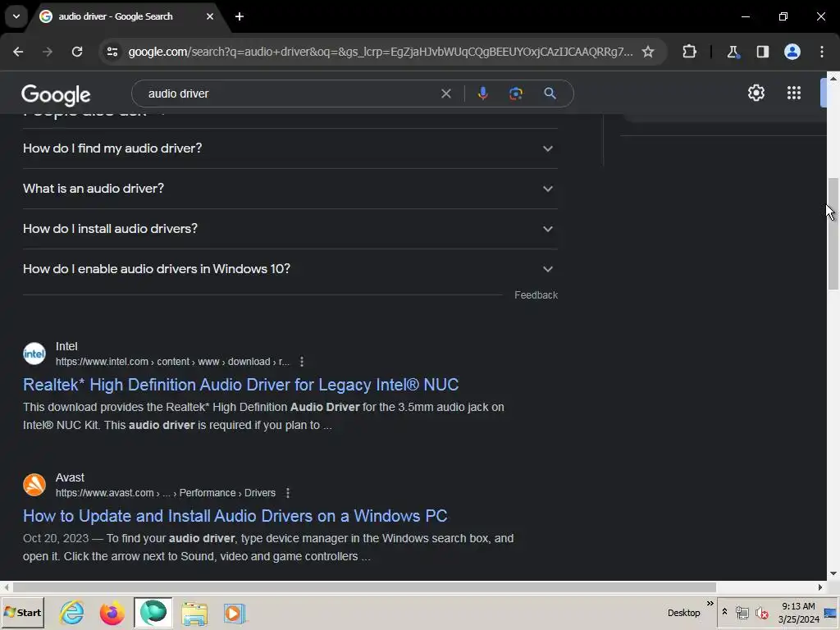Expand "What is an audio driver?"

point(290,189)
